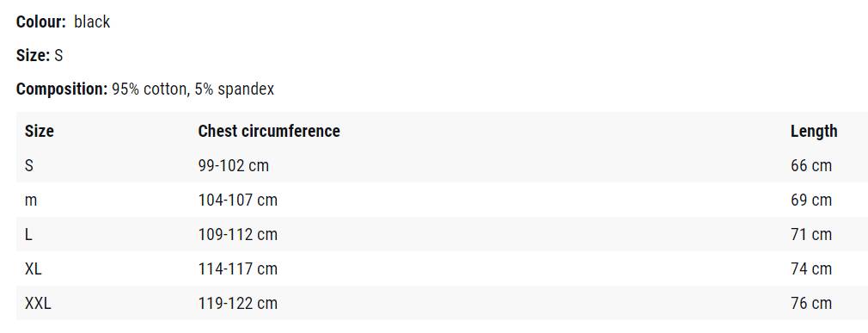Click the Colour label
Screen dimensions: 868x333
pyautogui.click(x=41, y=22)
